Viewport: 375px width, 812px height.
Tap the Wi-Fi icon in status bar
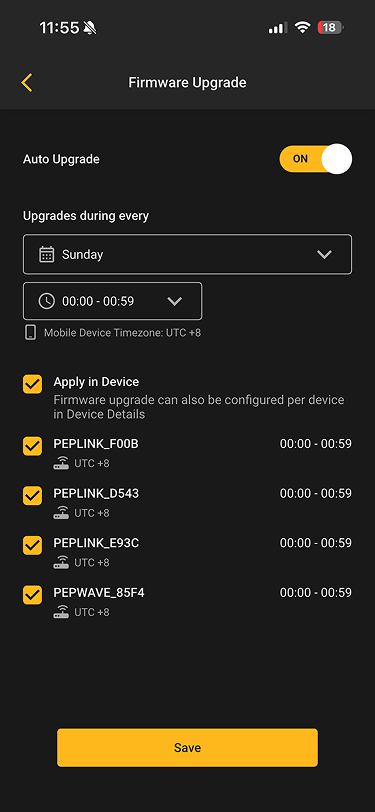(302, 27)
